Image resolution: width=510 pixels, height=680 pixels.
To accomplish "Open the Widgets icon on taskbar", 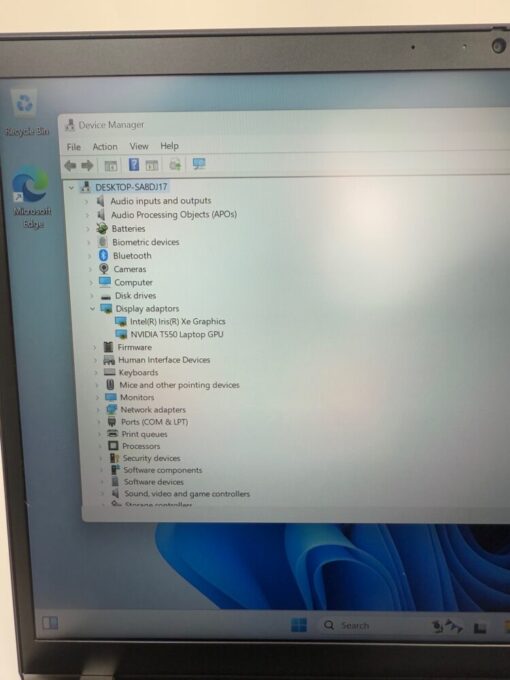I will pyautogui.click(x=49, y=623).
